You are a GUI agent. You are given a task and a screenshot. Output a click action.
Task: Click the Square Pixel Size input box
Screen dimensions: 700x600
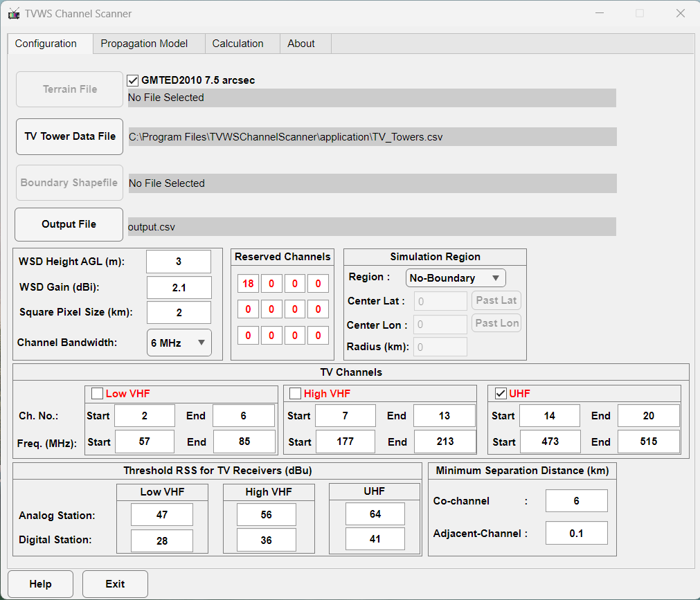(x=179, y=313)
